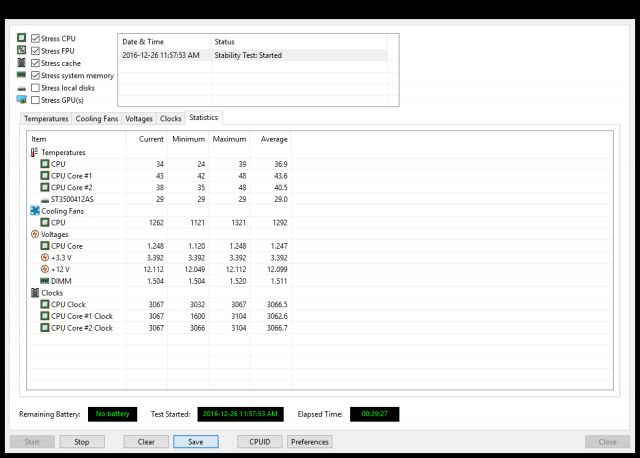640x458 pixels.
Task: Select the 2016-12-26 11:57:53 AM log timestamp
Action: (161, 55)
